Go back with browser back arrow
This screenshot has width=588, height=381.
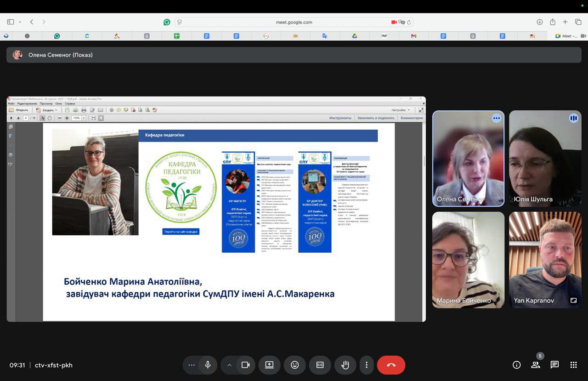[x=32, y=22]
